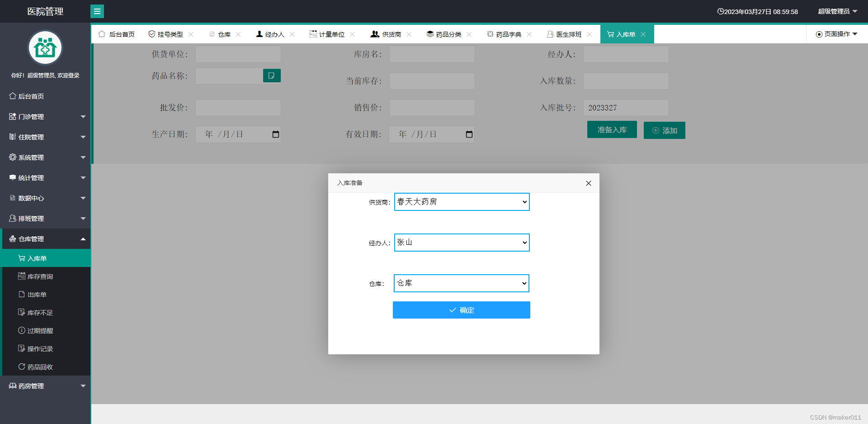Viewport: 868px width, 424px height.
Task: Close the 入库单 tab
Action: point(643,34)
